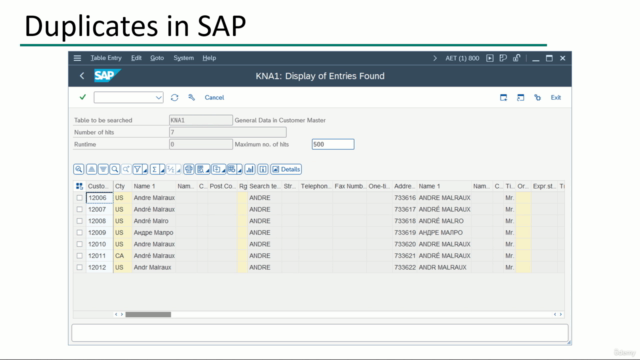This screenshot has height=360, width=640.
Task: Expand the Export dropdown arrow
Action: coord(224,170)
